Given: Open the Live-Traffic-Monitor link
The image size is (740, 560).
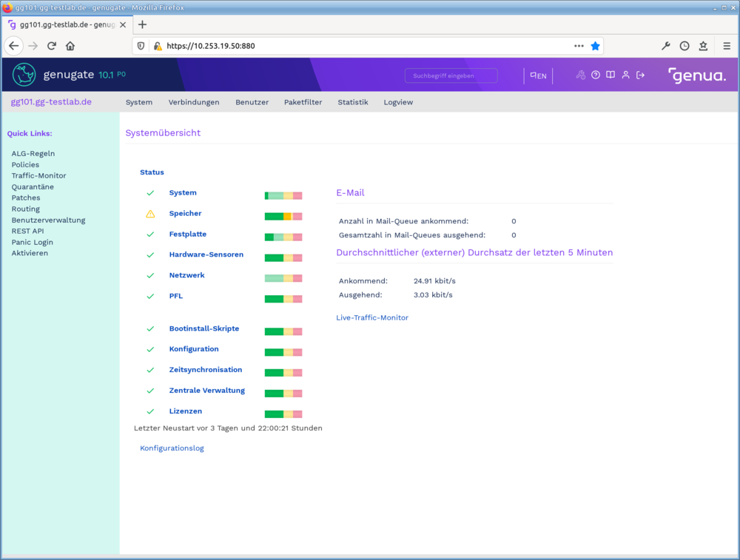Looking at the screenshot, I should tap(372, 317).
